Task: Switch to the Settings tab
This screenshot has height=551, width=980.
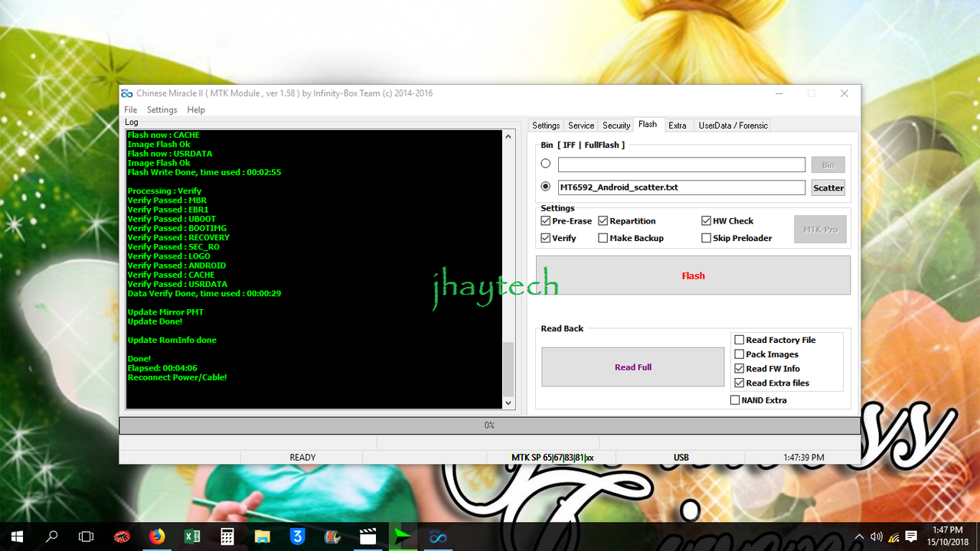Action: click(x=546, y=126)
